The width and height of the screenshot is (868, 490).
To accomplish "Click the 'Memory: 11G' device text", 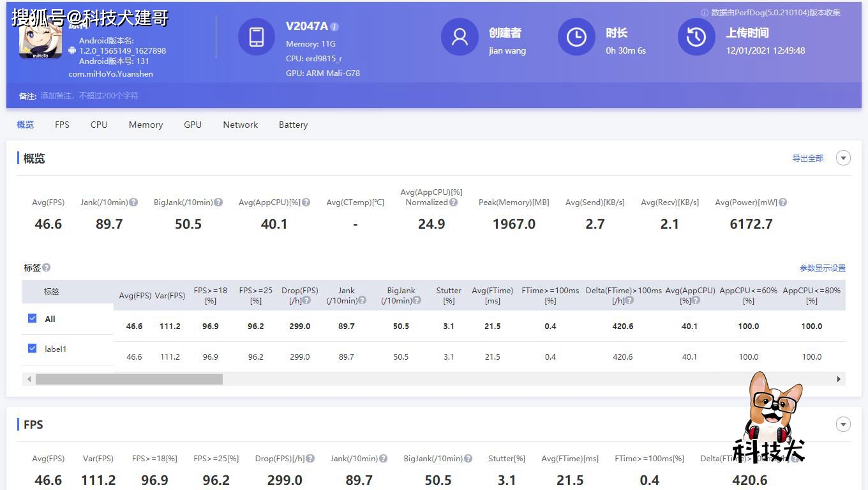I will point(311,44).
